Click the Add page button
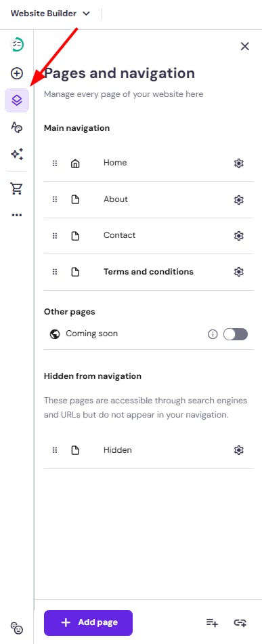Image resolution: width=262 pixels, height=644 pixels. pyautogui.click(x=88, y=622)
